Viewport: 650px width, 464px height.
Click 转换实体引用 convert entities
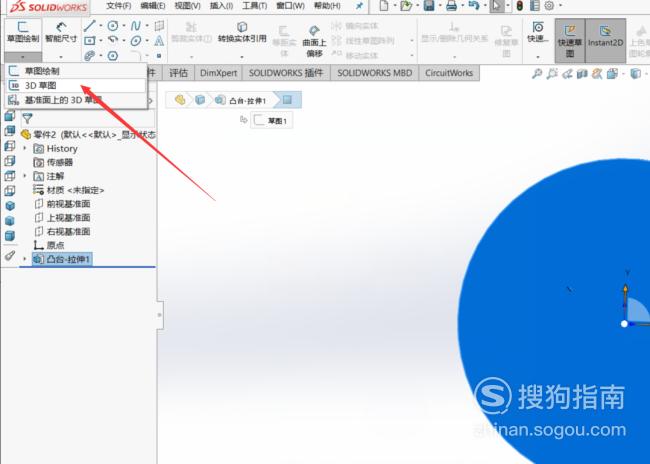pos(242,32)
